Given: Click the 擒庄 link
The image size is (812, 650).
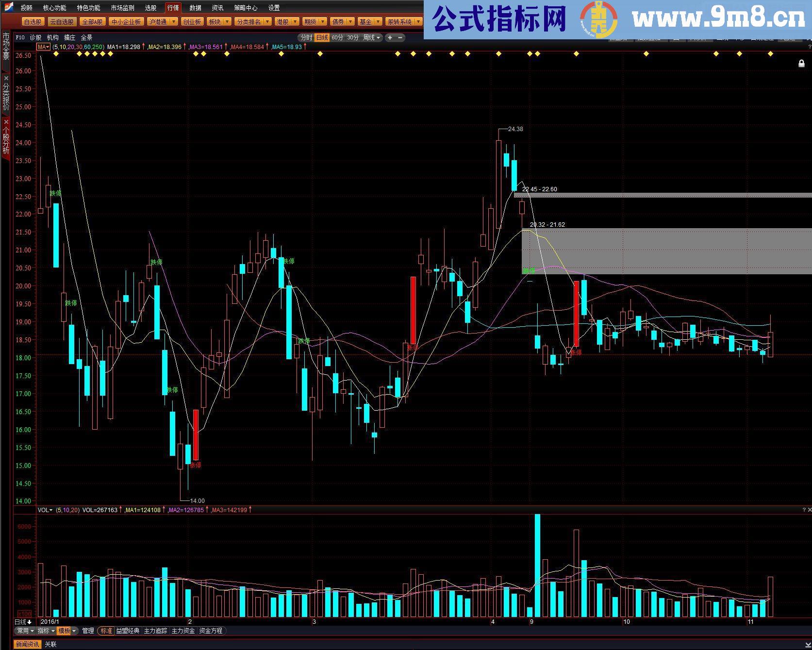Looking at the screenshot, I should pos(69,37).
